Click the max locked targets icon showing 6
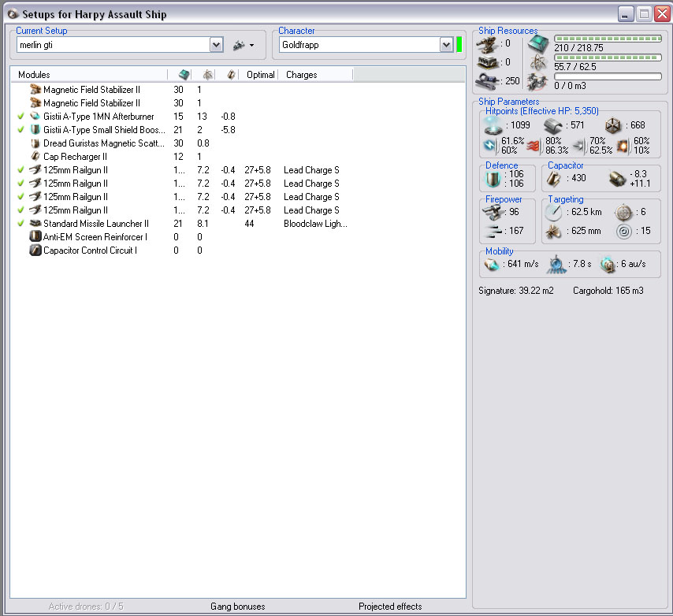This screenshot has width=673, height=616. click(x=623, y=212)
